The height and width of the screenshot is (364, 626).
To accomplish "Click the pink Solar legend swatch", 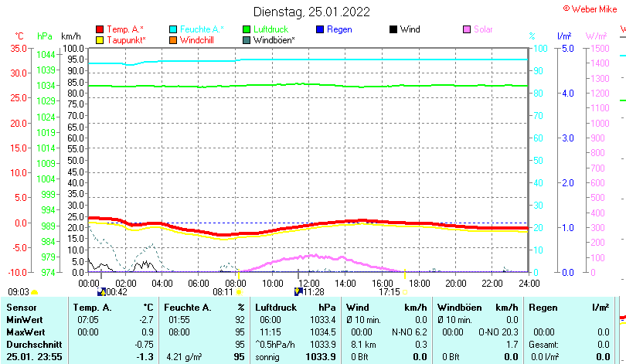I will click(x=467, y=29).
